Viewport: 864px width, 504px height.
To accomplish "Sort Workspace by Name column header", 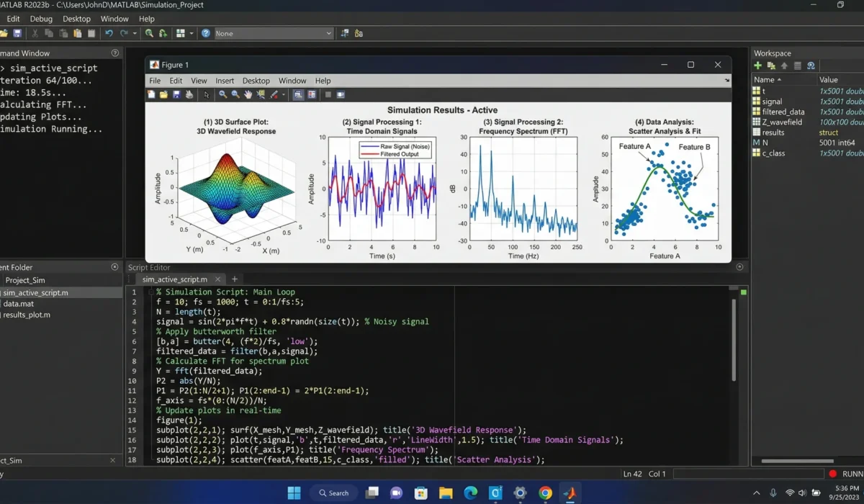I will [783, 79].
